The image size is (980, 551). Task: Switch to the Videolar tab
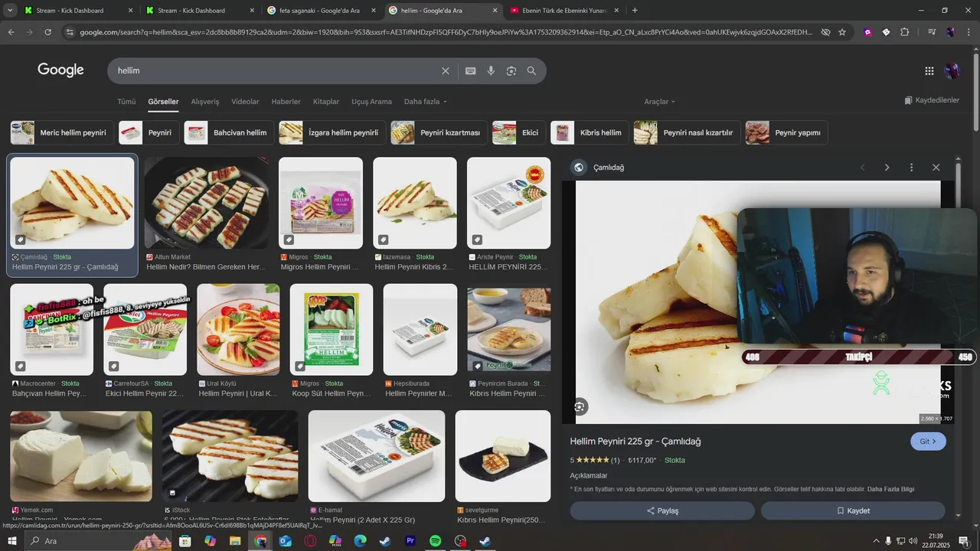[245, 101]
